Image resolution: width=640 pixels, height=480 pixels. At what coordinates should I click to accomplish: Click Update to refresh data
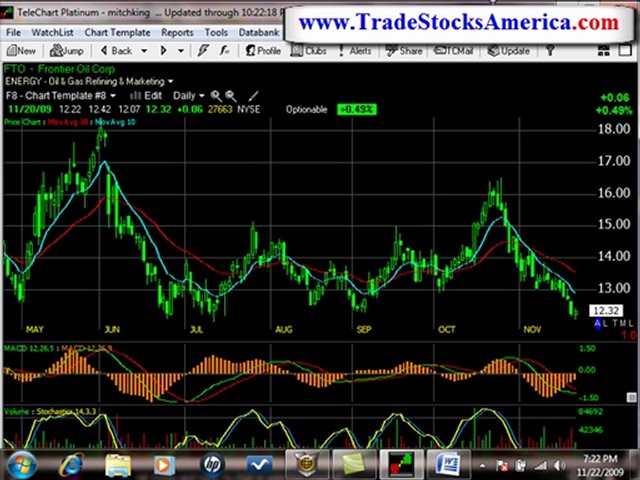coord(509,51)
